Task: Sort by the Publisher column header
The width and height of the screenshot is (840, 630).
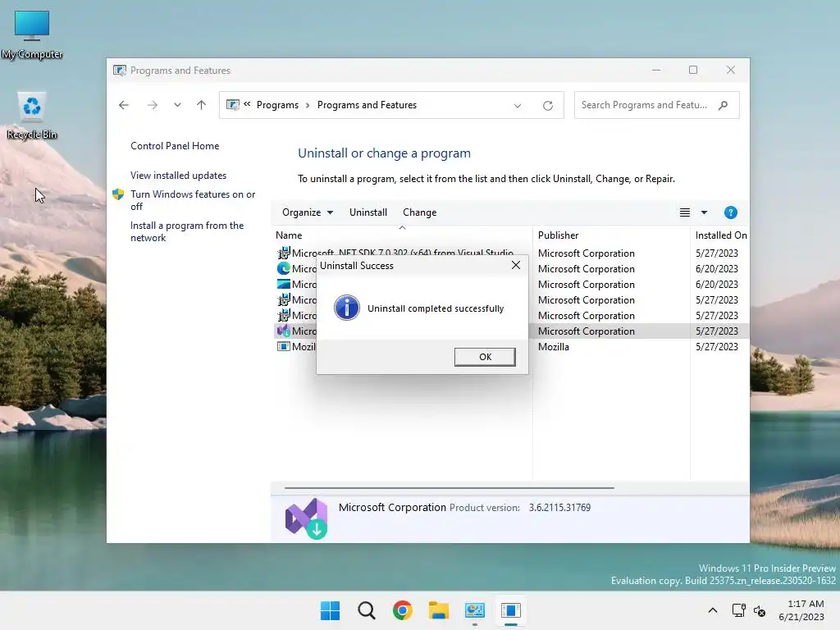Action: coord(611,235)
